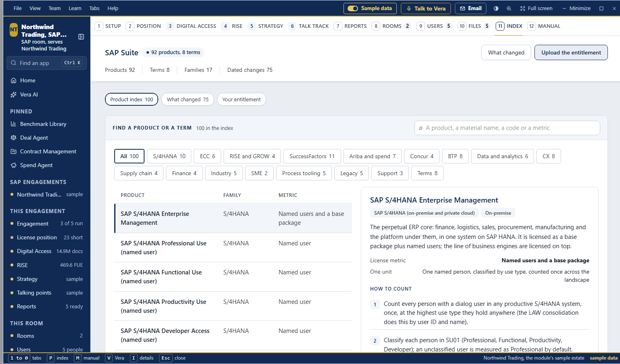Open the What changed 75 sub-tab
The height and width of the screenshot is (364, 620).
(x=188, y=100)
